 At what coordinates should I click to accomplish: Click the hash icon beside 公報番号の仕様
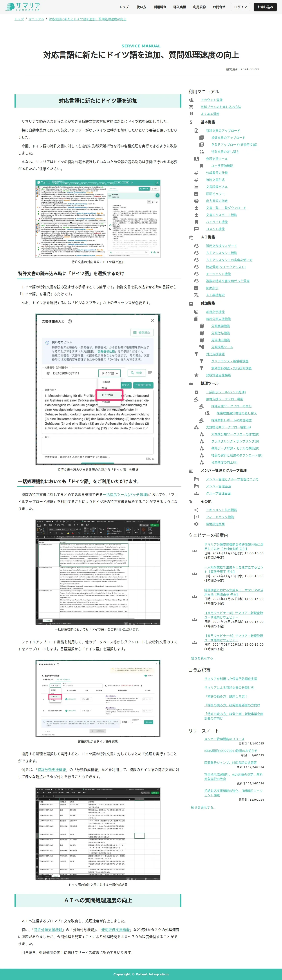click(x=196, y=173)
